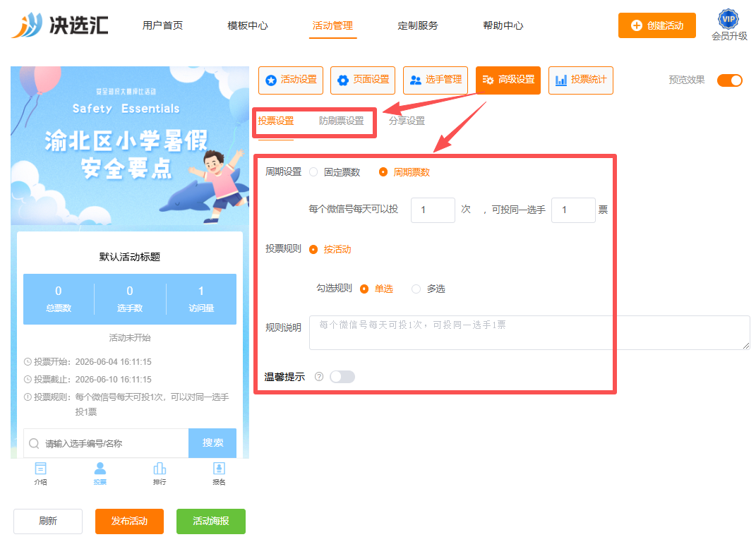Viewport: 756px width, 549px height.
Task: Open the VIP 会员升级 badge
Action: [x=728, y=25]
